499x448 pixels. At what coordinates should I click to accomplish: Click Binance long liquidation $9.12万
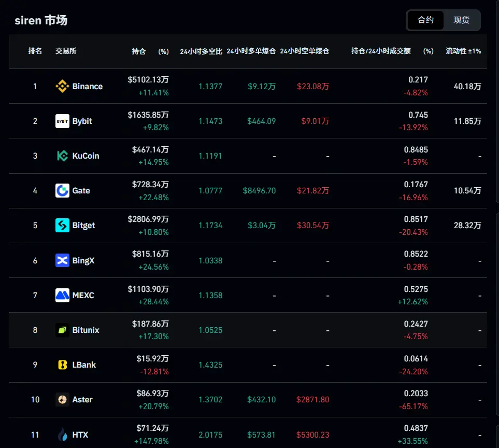pos(262,86)
